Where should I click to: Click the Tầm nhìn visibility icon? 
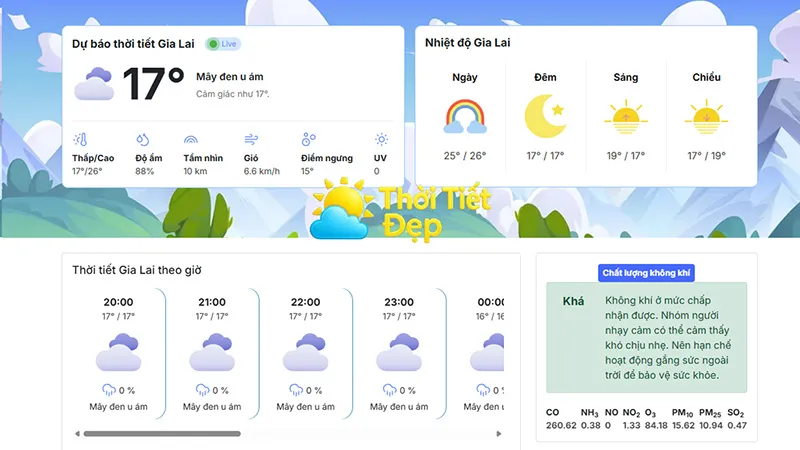(191, 140)
